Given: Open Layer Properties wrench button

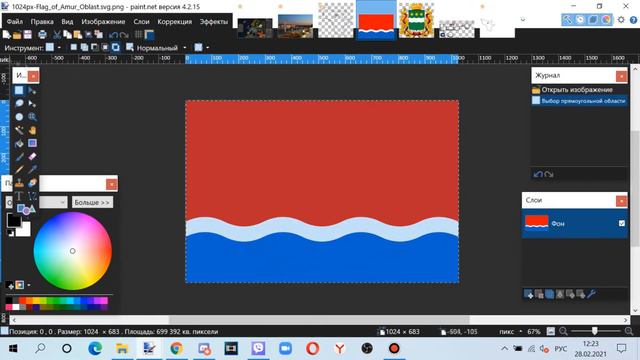Looking at the screenshot, I should 591,294.
